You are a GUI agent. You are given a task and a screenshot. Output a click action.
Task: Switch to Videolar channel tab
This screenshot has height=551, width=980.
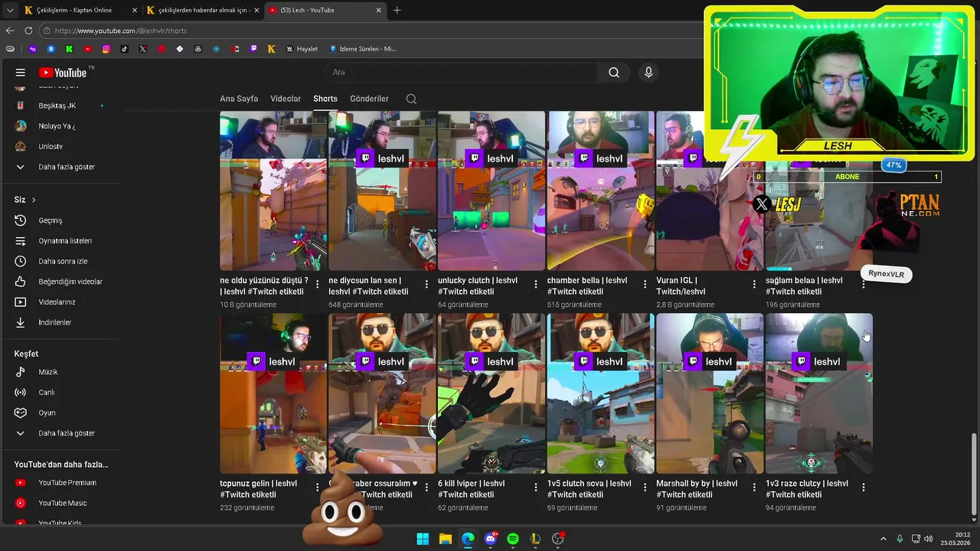pyautogui.click(x=286, y=99)
